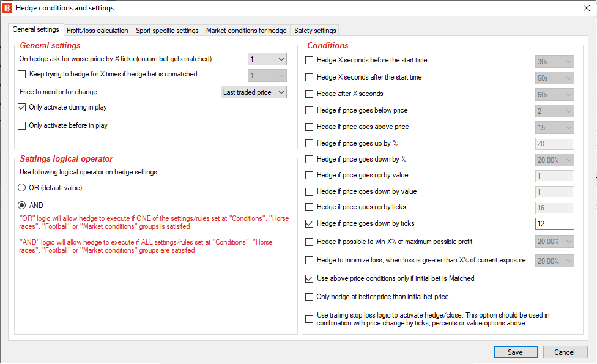Toggle Use trailing stop loss logic checkbox
The image size is (597, 364).
[x=309, y=319]
